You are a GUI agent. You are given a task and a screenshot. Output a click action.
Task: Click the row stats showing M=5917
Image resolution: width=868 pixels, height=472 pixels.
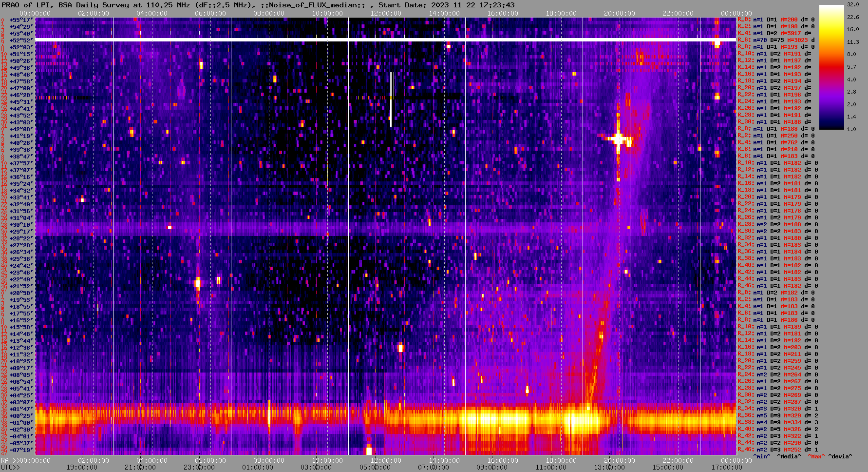click(x=775, y=33)
